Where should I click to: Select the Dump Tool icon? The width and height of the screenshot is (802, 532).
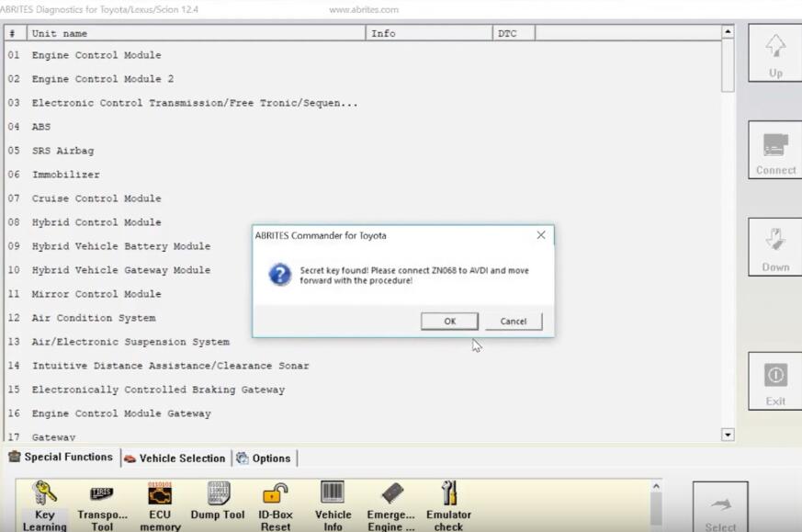pos(218,502)
